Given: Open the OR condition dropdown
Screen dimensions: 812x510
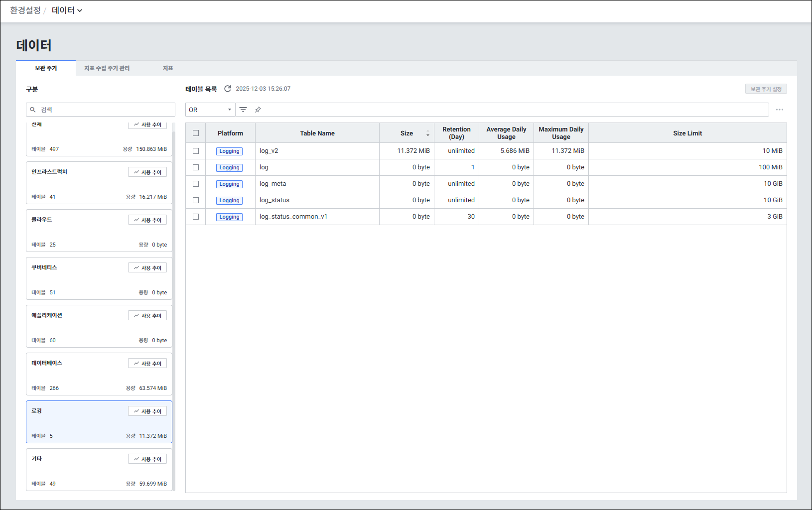Looking at the screenshot, I should point(210,110).
